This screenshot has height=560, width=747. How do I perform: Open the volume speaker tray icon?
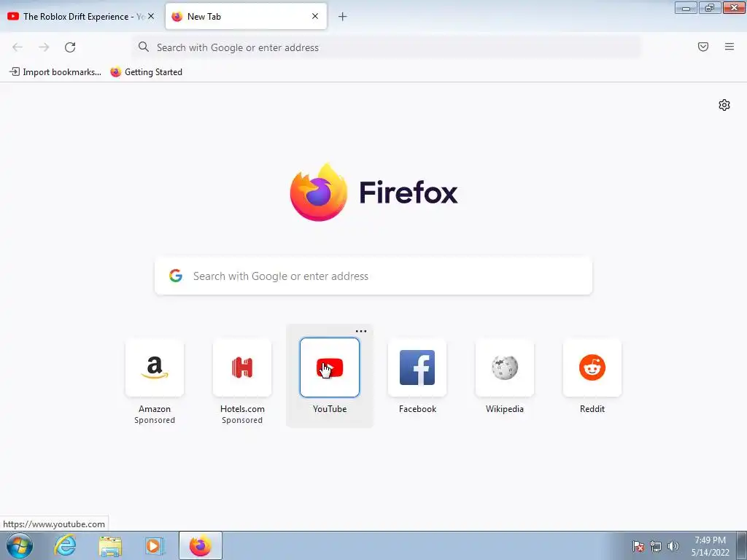point(673,546)
